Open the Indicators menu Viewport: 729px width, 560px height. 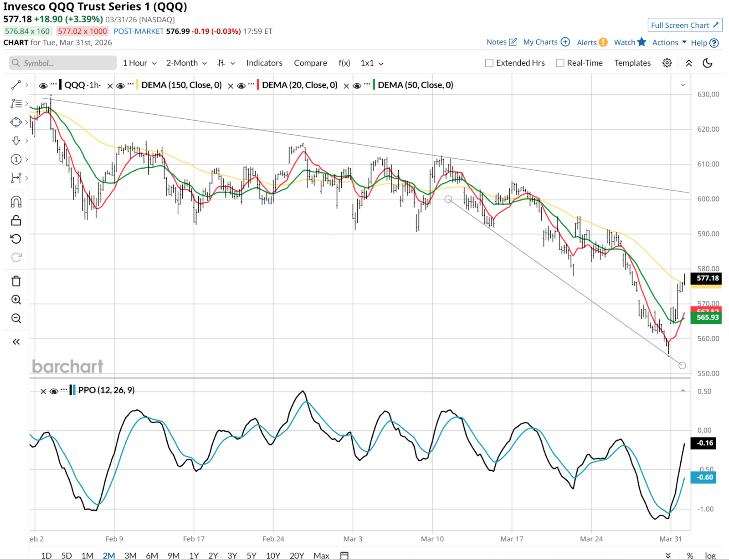point(264,63)
